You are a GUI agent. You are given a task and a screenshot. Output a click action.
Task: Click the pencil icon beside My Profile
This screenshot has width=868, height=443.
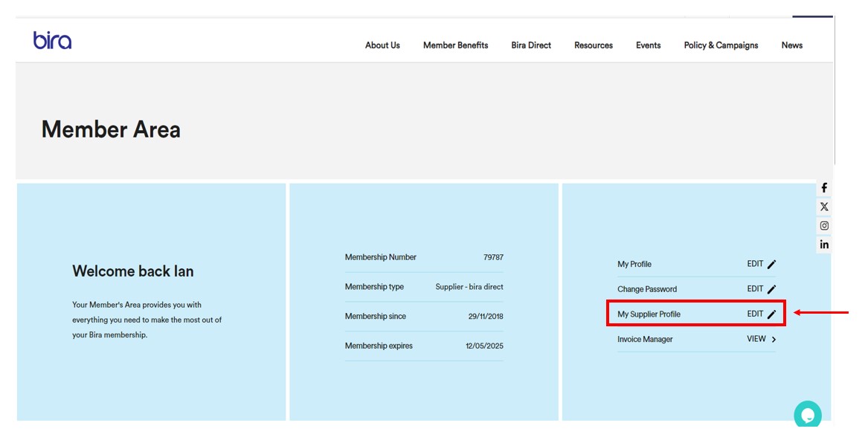point(771,265)
